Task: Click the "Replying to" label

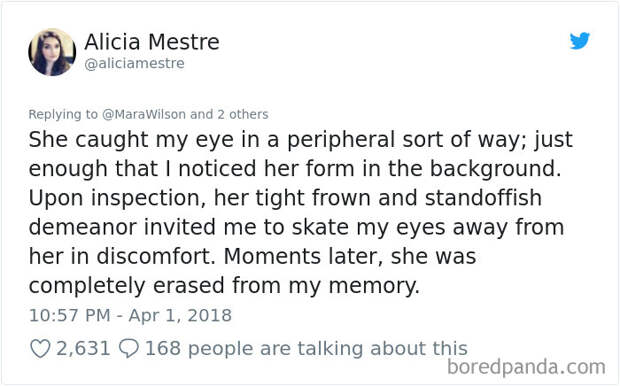Action: click(63, 115)
